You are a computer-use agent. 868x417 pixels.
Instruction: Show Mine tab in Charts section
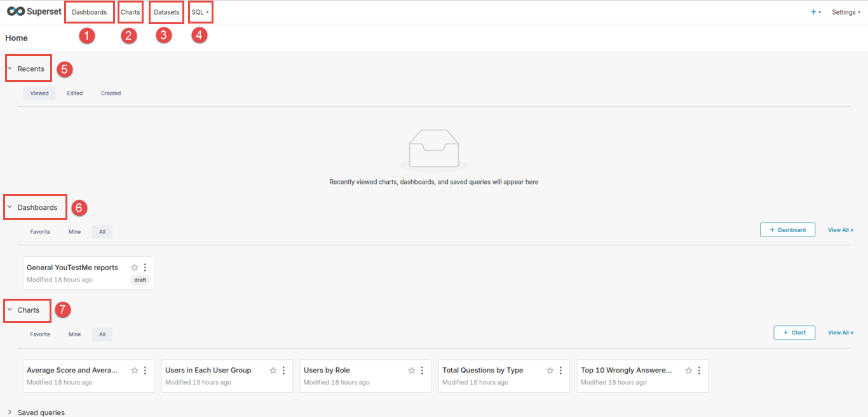click(x=75, y=334)
